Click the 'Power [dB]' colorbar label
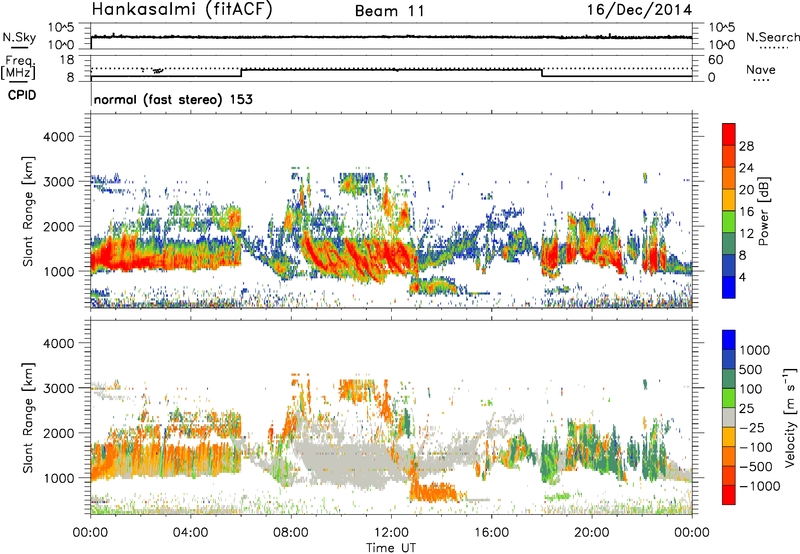Screen dimensions: 800x554 click(x=763, y=211)
